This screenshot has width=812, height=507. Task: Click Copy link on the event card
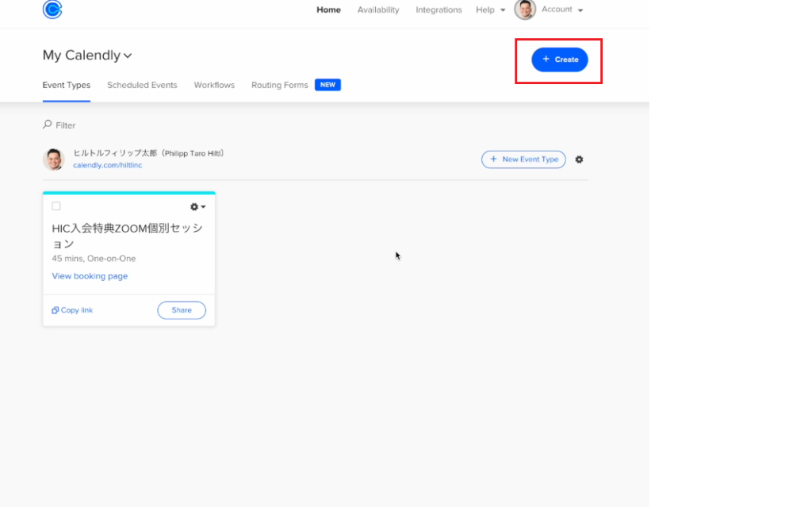tap(72, 310)
